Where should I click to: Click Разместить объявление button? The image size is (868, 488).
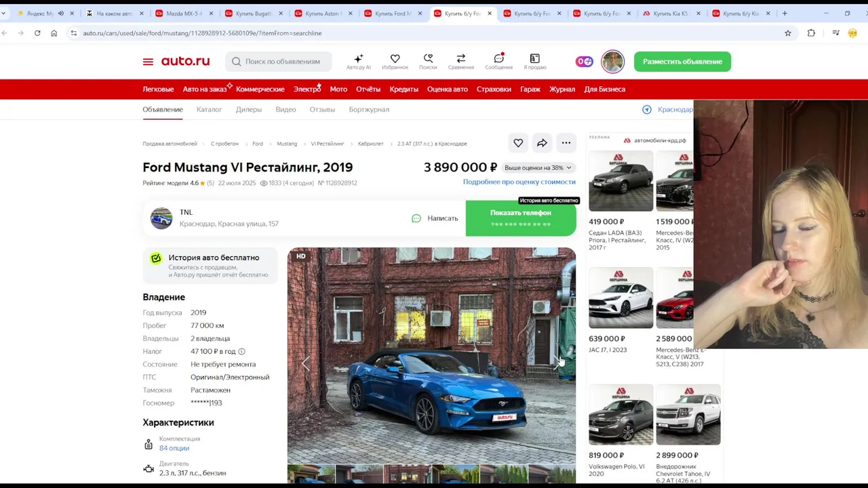point(682,62)
